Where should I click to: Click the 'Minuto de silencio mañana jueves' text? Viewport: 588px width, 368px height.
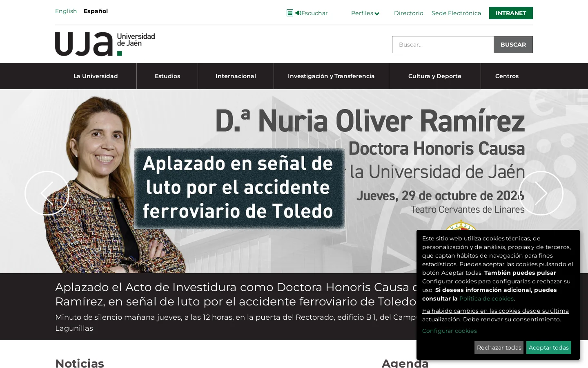tap(236, 323)
